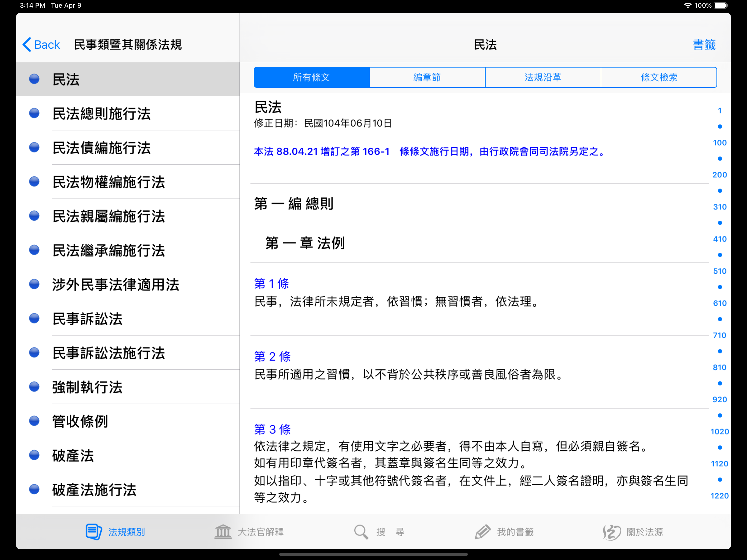Select 強制執行法 in the law list
This screenshot has height=560, width=747.
coord(128,387)
